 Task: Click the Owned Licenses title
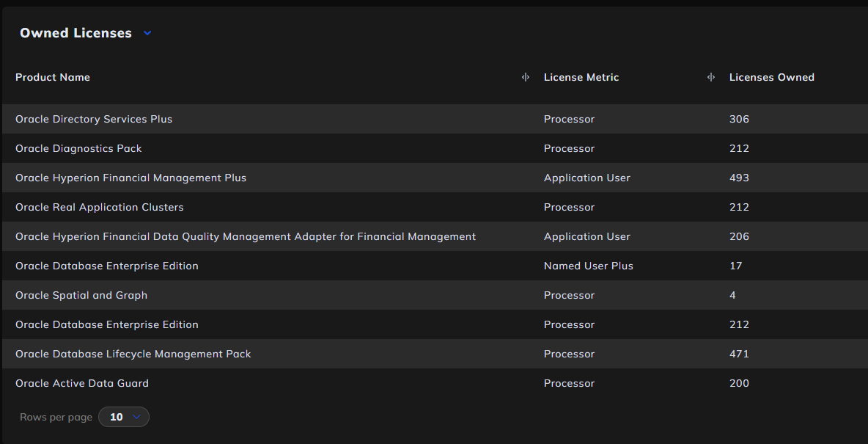(76, 33)
